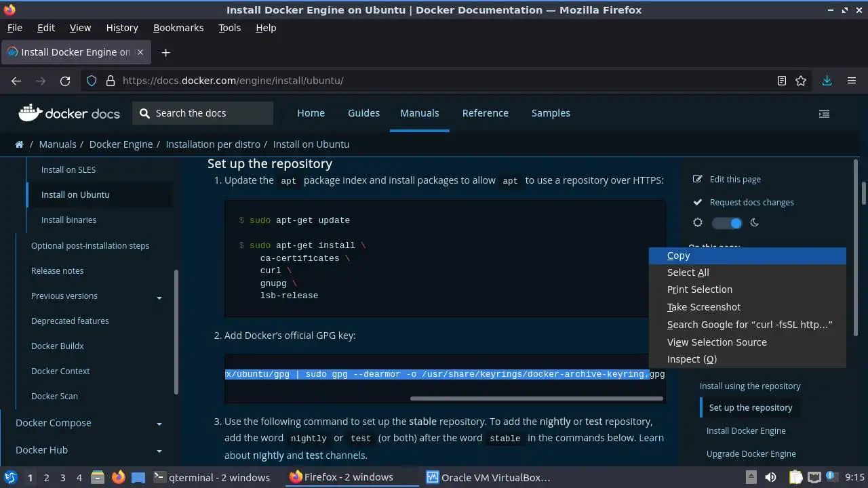Toggle the dark mode theme switch
The image size is (868, 488).
click(x=727, y=223)
